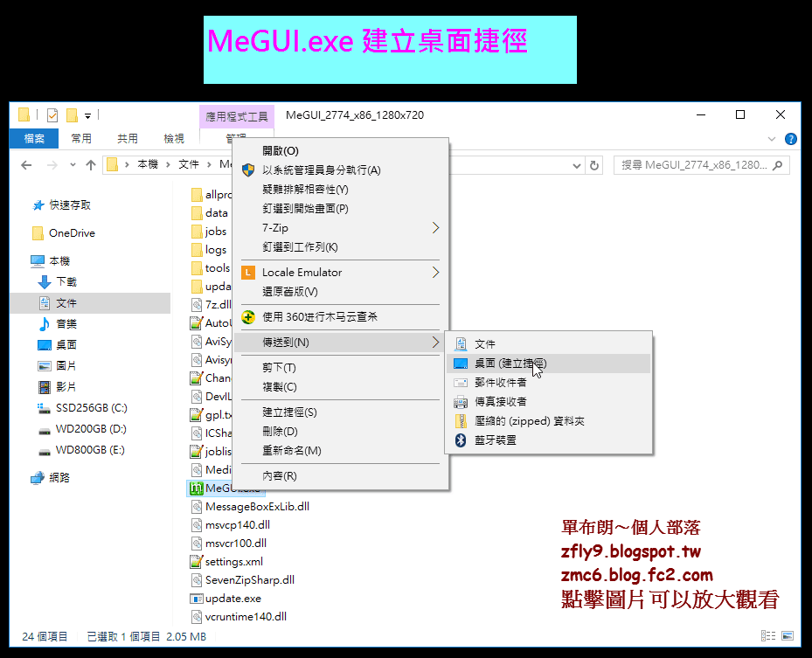
Task: Expand the ribbon chevron
Action: pyautogui.click(x=772, y=139)
